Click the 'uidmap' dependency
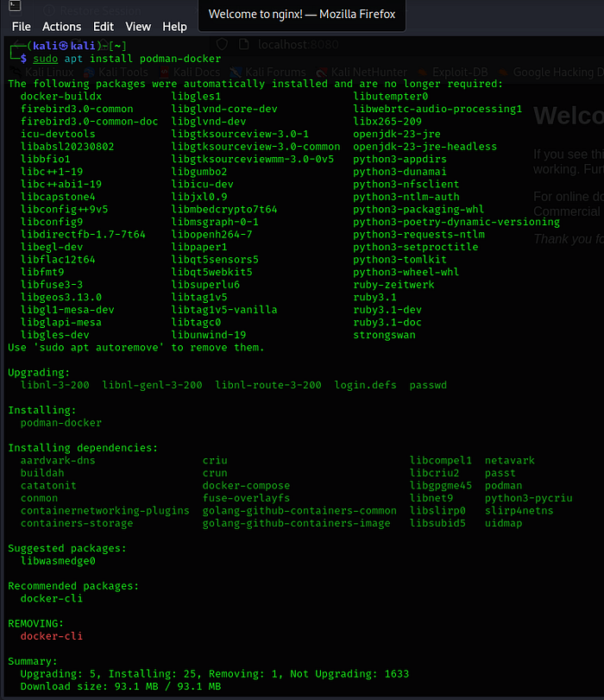Image resolution: width=604 pixels, height=700 pixels. 504,523
